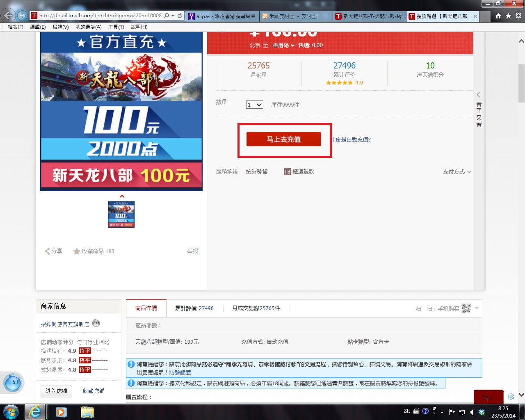Click the settings gear beside the cart
This screenshot has height=420, width=525.
(x=511, y=397)
